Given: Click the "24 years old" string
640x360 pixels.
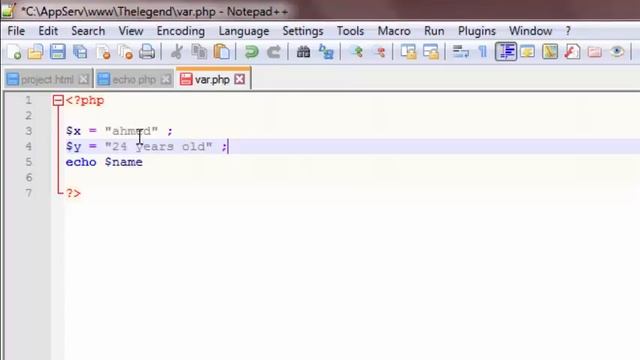Looking at the screenshot, I should tap(158, 147).
